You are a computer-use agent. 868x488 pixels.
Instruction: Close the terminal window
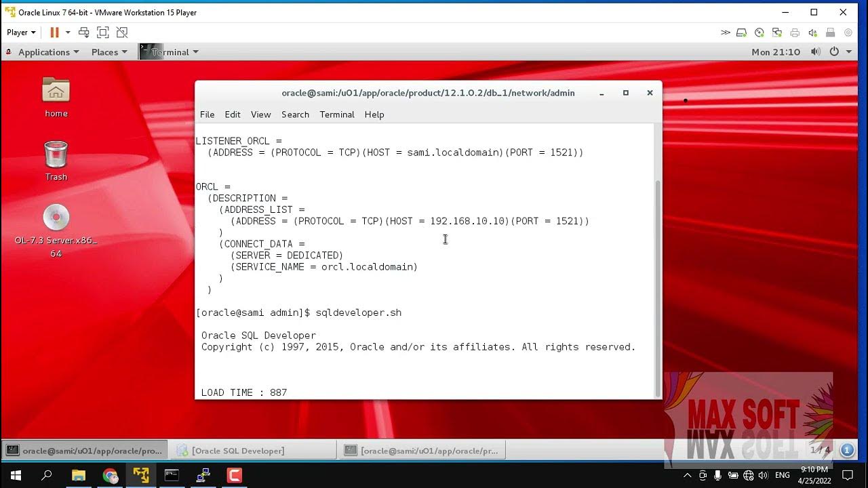click(650, 94)
